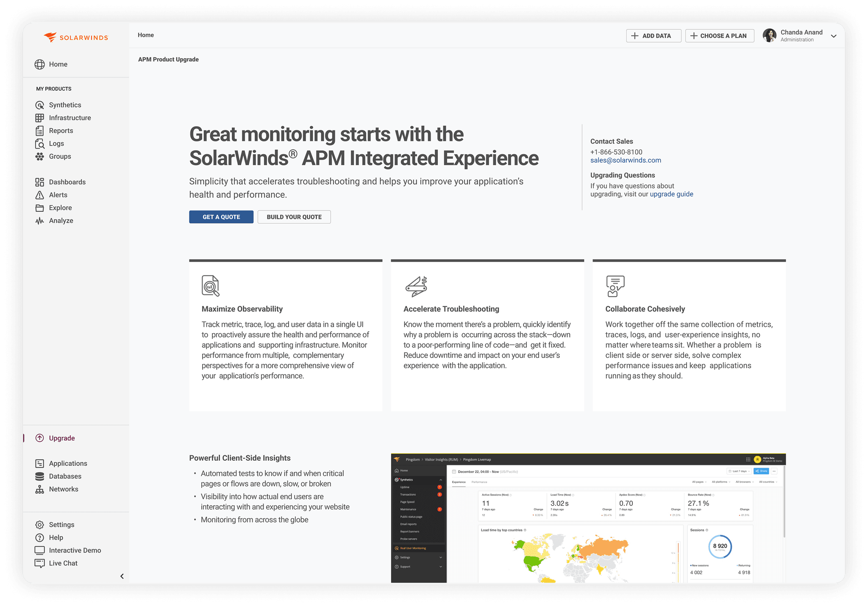Click the SolarWinds logo
The image size is (868, 606).
[75, 37]
